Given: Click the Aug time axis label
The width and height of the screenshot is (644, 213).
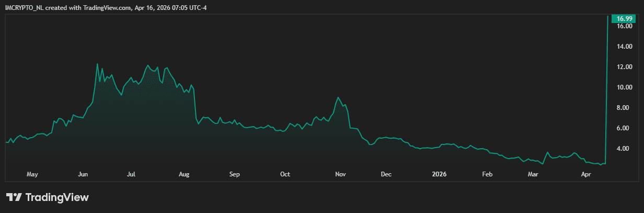Looking at the screenshot, I should tap(183, 174).
